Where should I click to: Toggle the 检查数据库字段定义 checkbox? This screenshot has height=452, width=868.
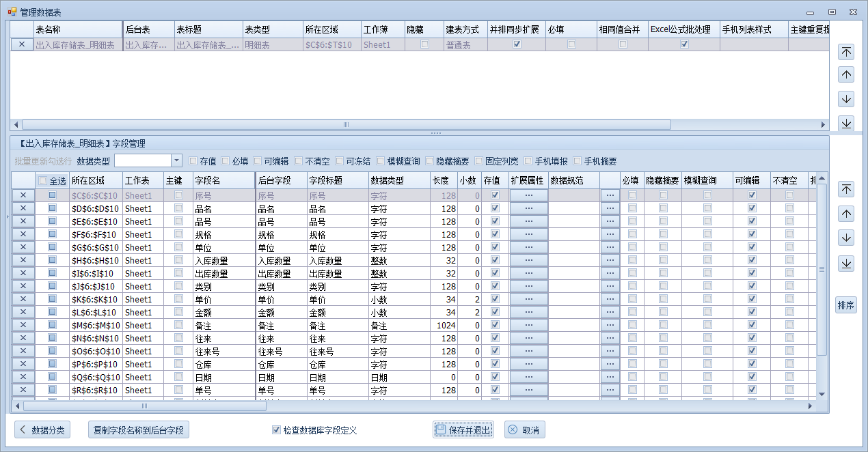point(276,430)
